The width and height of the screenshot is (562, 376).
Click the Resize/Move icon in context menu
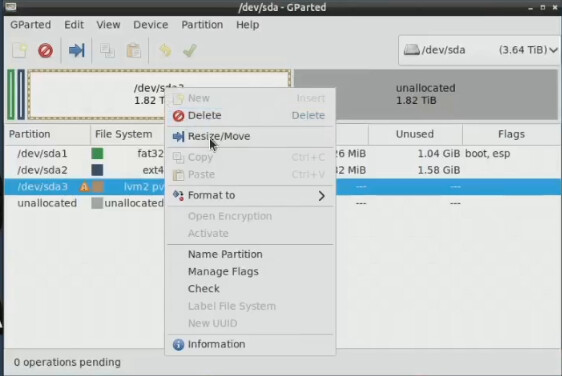coord(178,137)
